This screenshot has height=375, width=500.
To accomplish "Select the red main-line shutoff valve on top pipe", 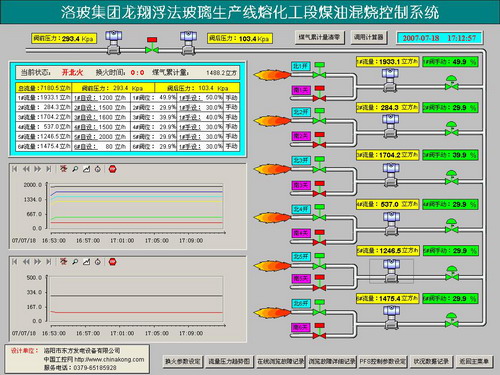I will (152, 45).
